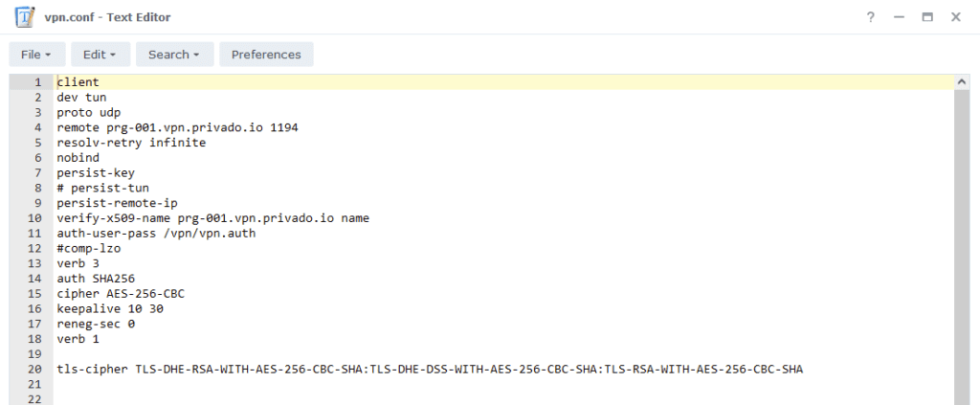The height and width of the screenshot is (405, 980).
Task: Open the Search dropdown menu
Action: pos(175,55)
